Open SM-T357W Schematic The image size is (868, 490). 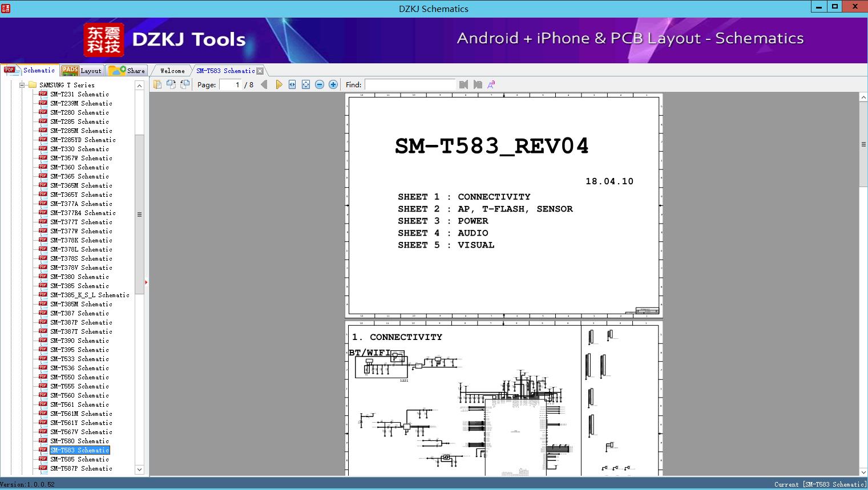[81, 158]
